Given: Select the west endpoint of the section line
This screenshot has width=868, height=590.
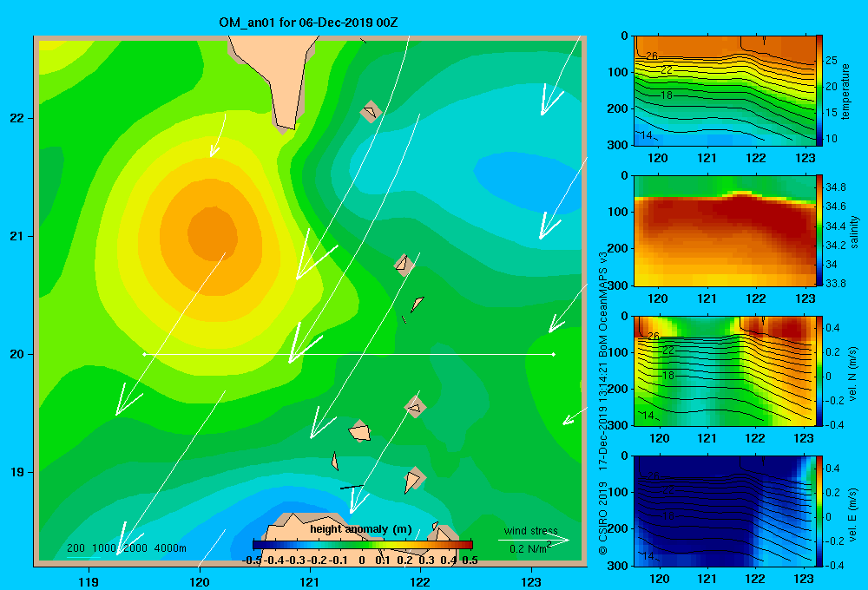Looking at the screenshot, I should click(144, 354).
